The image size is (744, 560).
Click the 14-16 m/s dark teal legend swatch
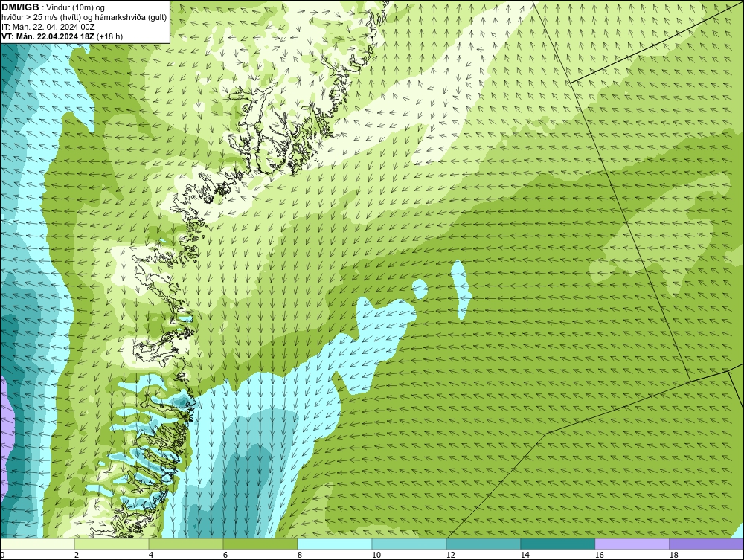click(x=557, y=544)
